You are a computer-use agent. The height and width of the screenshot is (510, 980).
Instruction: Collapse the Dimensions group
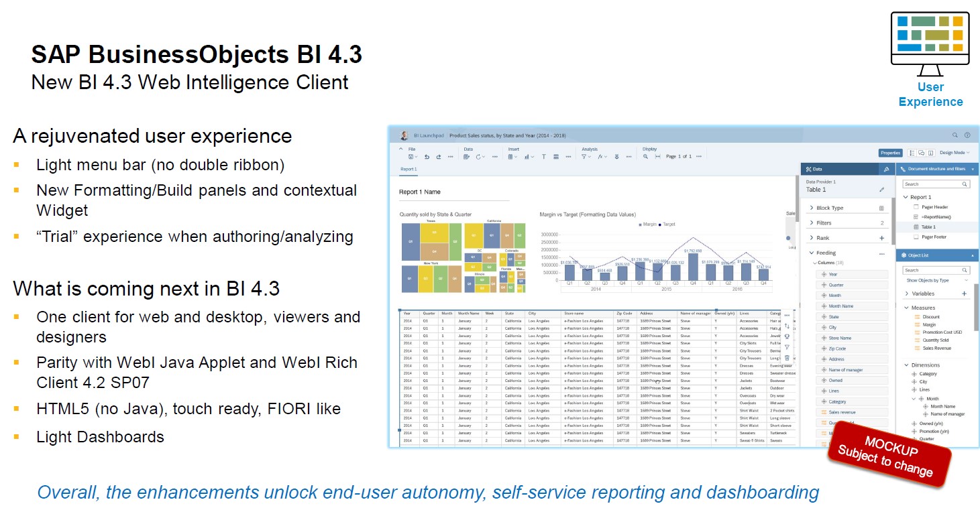tap(906, 365)
